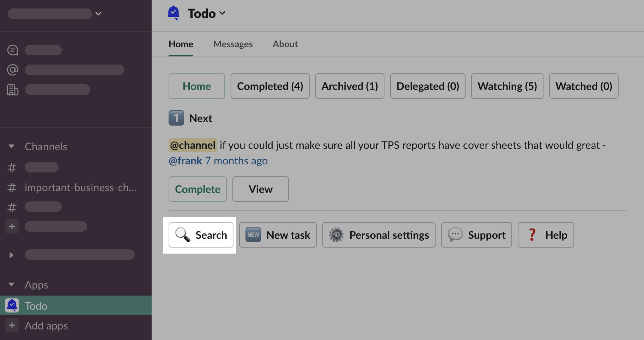Switch to the Messages tab
This screenshot has height=340, width=644.
pyautogui.click(x=233, y=44)
